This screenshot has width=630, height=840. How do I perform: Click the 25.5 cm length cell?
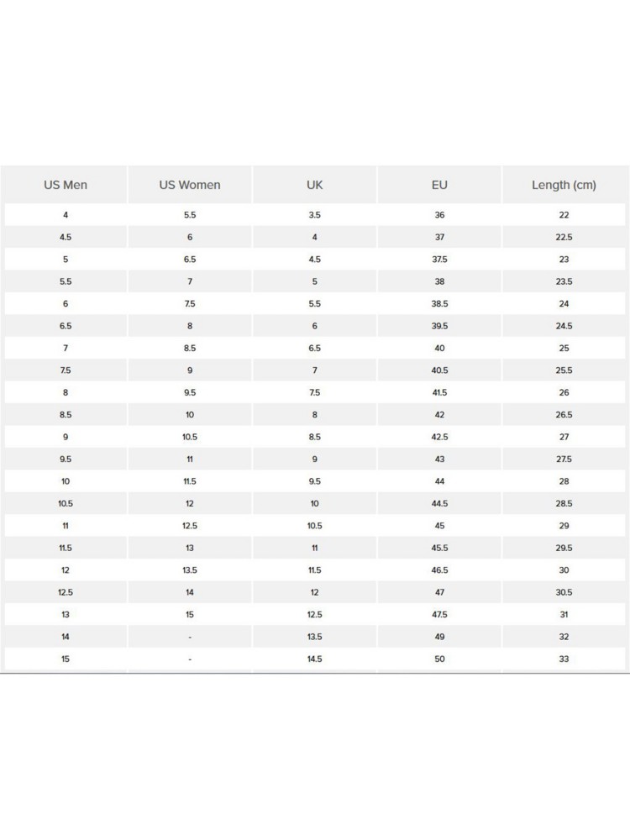click(x=564, y=370)
